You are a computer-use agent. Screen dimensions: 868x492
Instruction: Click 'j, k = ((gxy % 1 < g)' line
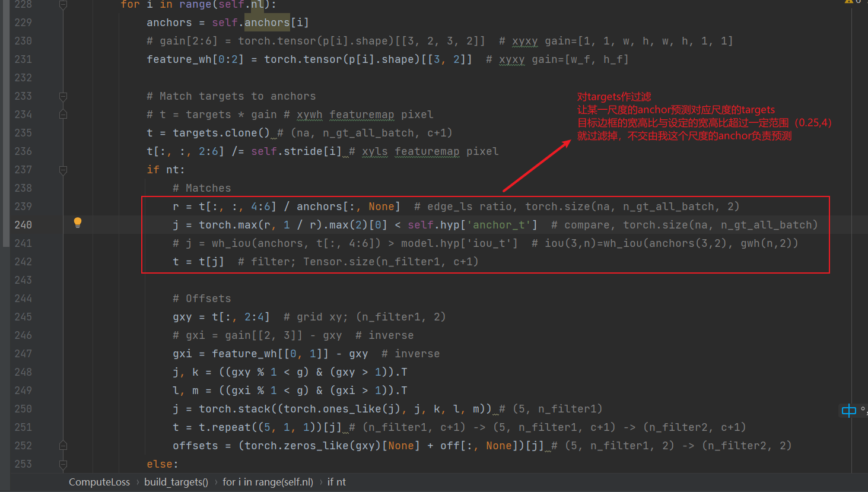pyautogui.click(x=290, y=372)
